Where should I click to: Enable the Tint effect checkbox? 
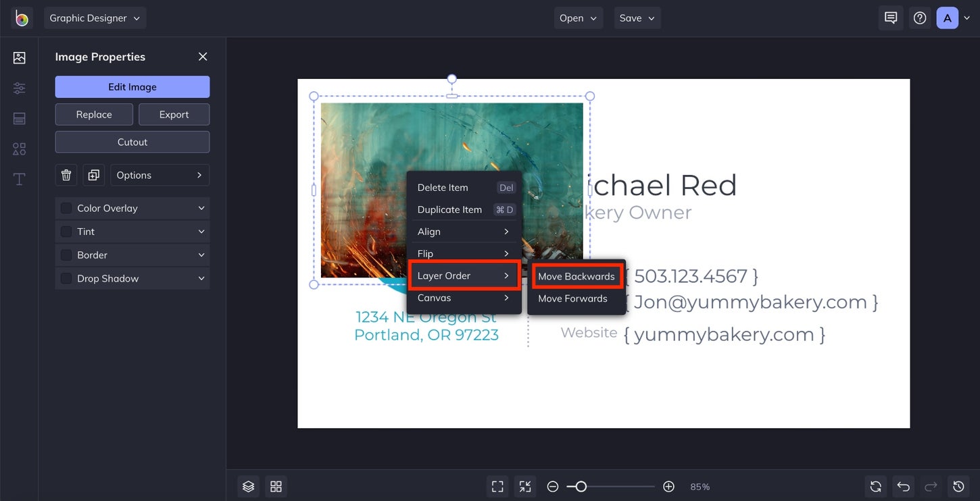[66, 231]
